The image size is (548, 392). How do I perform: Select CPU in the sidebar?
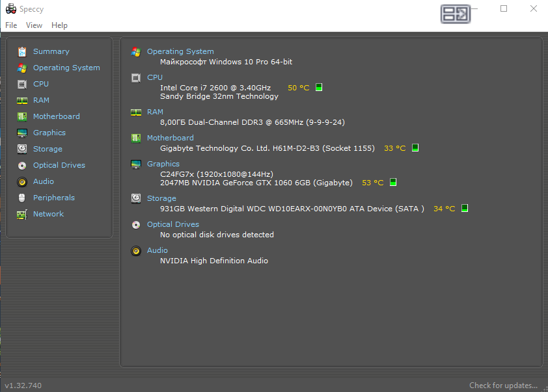pos(41,84)
